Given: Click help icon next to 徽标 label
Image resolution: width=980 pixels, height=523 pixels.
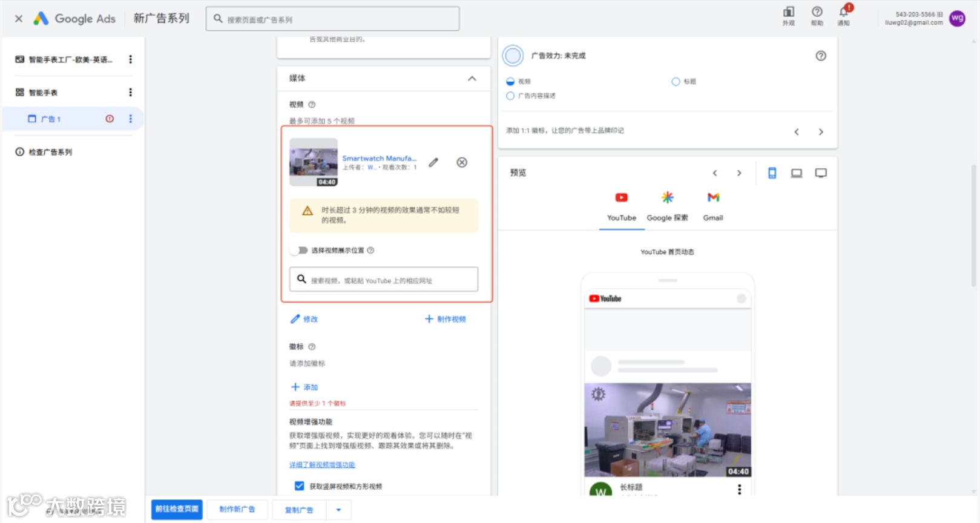Looking at the screenshot, I should coord(312,347).
